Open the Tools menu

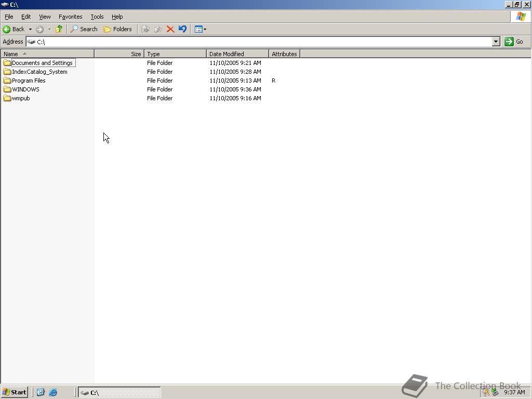tap(97, 16)
